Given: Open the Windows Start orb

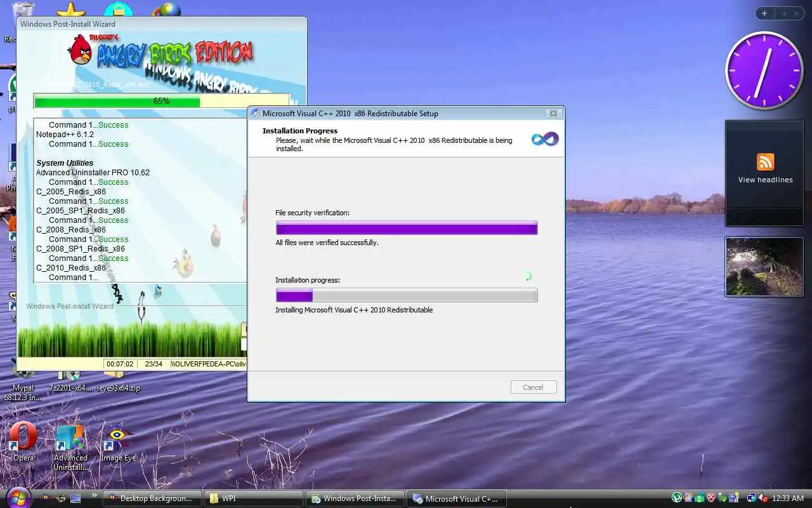Looking at the screenshot, I should tap(18, 497).
